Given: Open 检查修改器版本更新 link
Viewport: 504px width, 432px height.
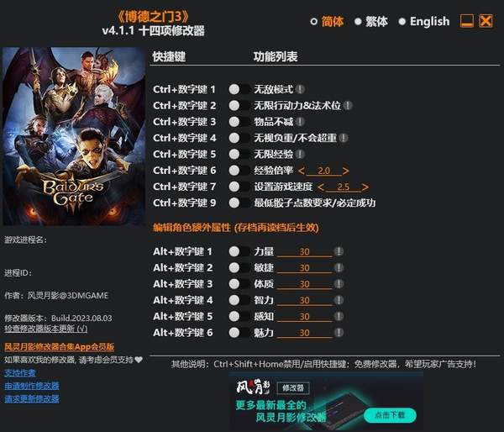Looking at the screenshot, I should [x=45, y=329].
